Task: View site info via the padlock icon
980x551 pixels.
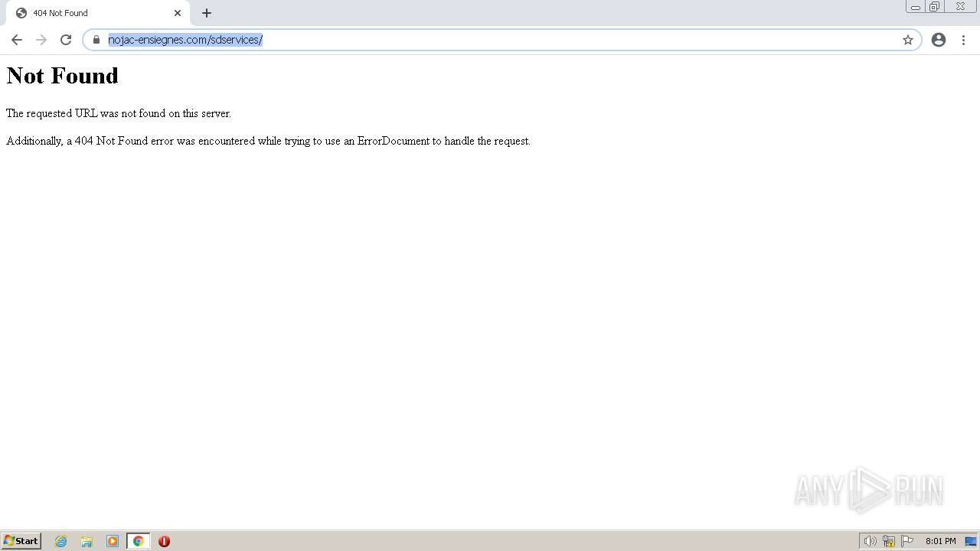Action: click(96, 40)
